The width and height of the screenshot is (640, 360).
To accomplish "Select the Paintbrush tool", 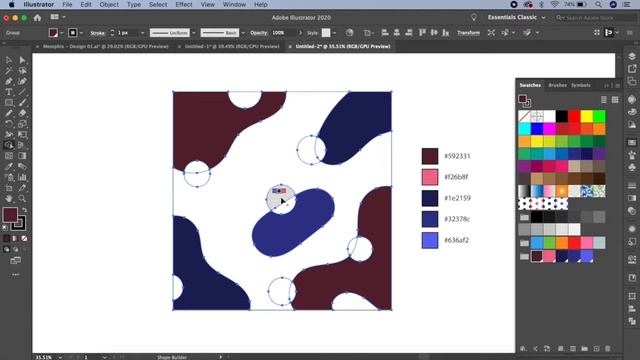I will [x=22, y=102].
